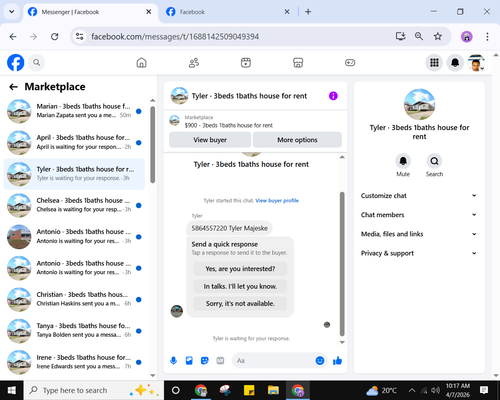Open the Facebook notifications bell
The image size is (500, 400).
point(455,63)
